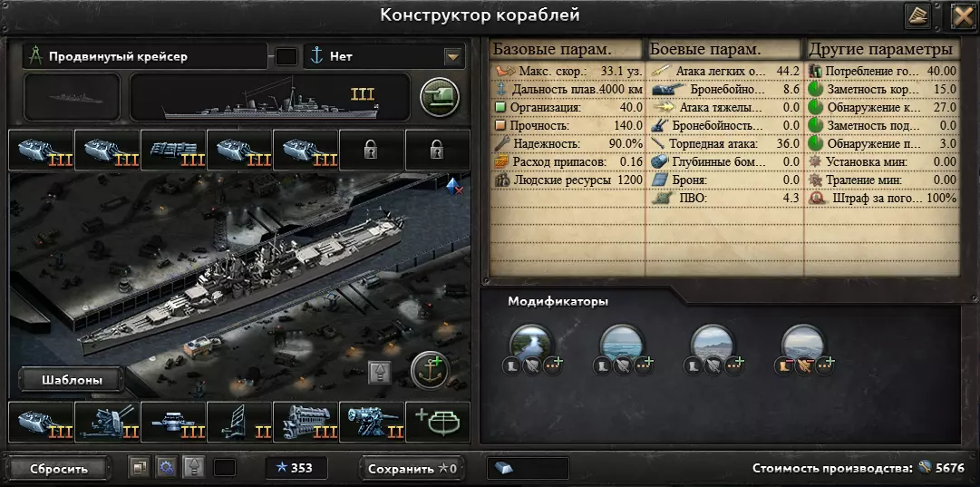The height and width of the screenshot is (487, 980).
Task: Click the round gun turret button
Action: [440, 98]
